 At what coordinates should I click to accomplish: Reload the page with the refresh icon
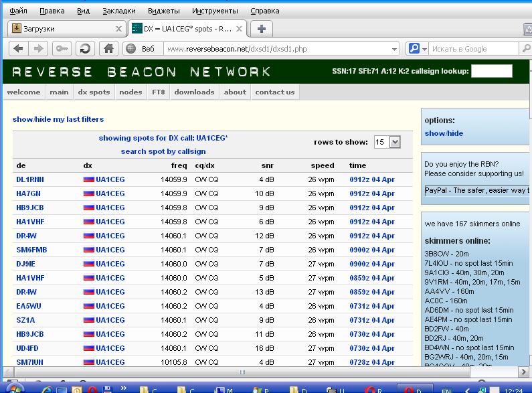coord(85,49)
